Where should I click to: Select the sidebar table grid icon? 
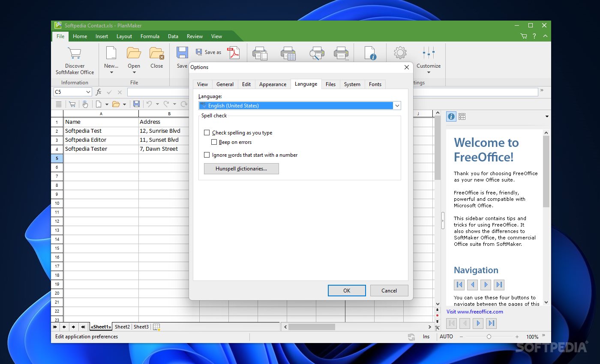pyautogui.click(x=462, y=116)
